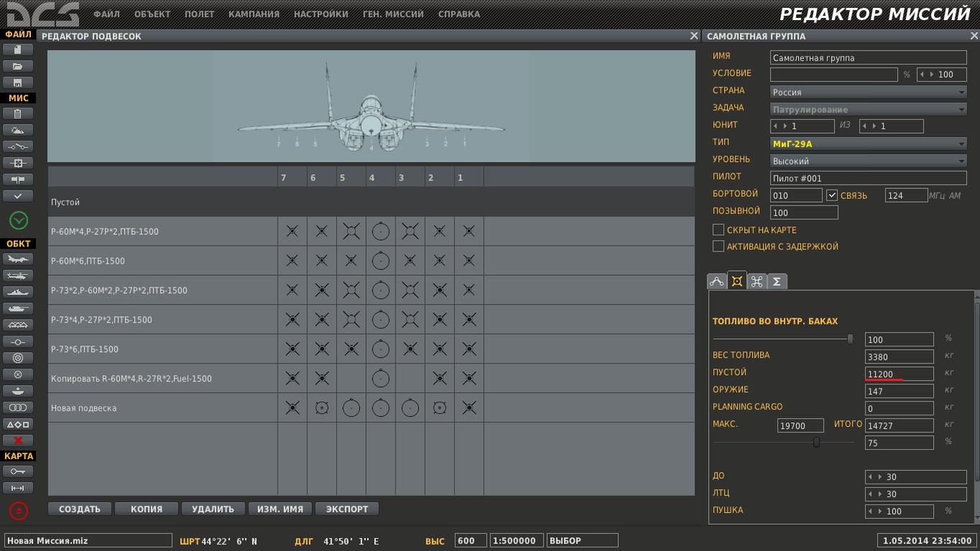Click the СОЗДАТЬ button
The image size is (980, 551).
pos(80,509)
